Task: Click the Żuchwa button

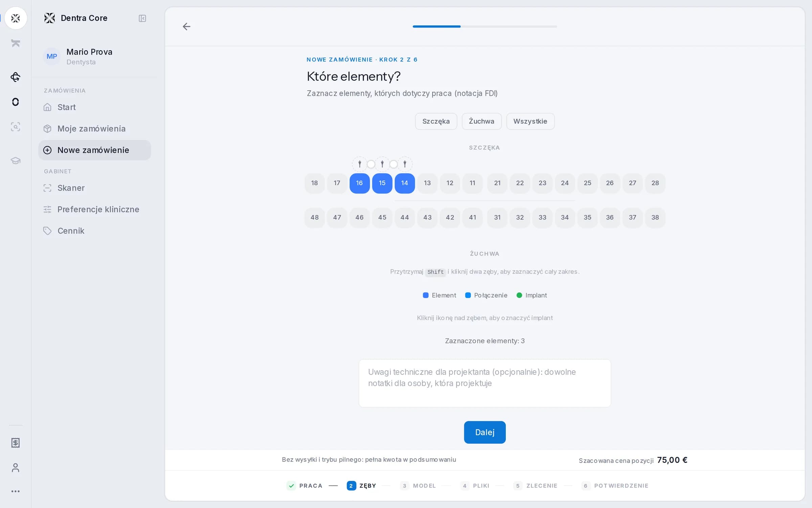Action: [x=481, y=121]
